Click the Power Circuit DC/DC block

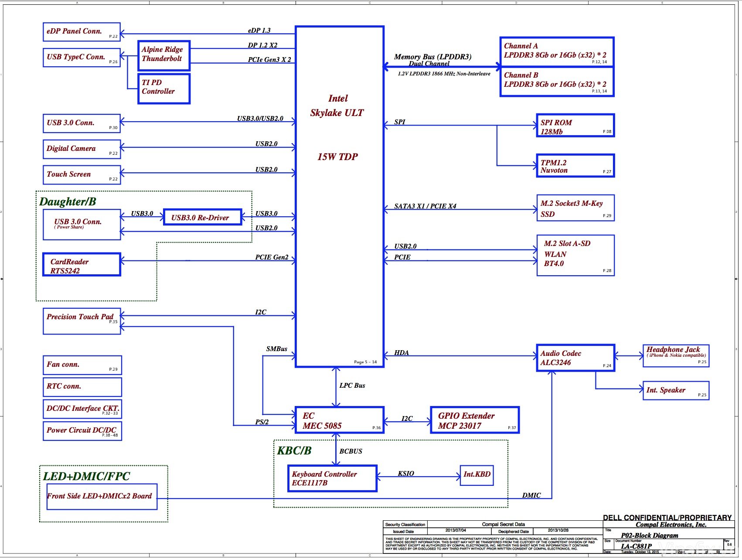[82, 431]
